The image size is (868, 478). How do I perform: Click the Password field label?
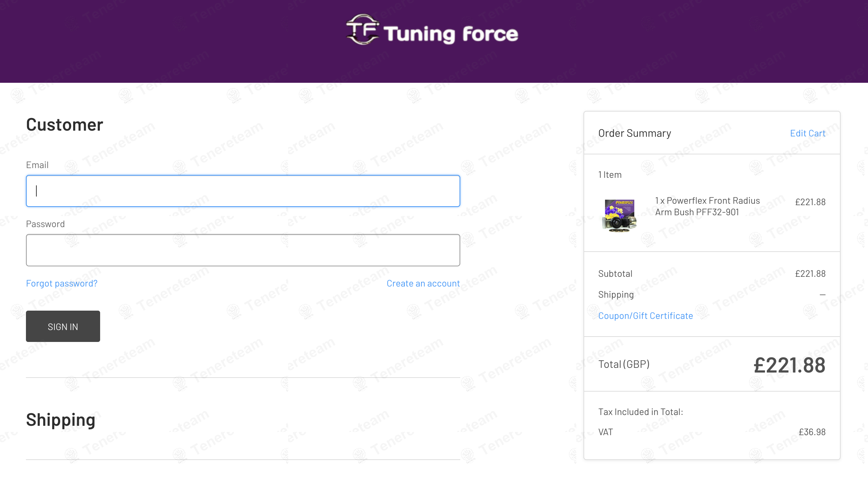tap(45, 224)
